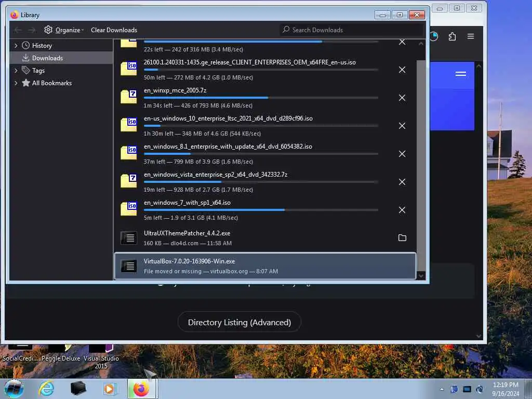This screenshot has height=399, width=532.
Task: Click the 7z icon of en_winxp_mce_2005
Action: coord(129,97)
